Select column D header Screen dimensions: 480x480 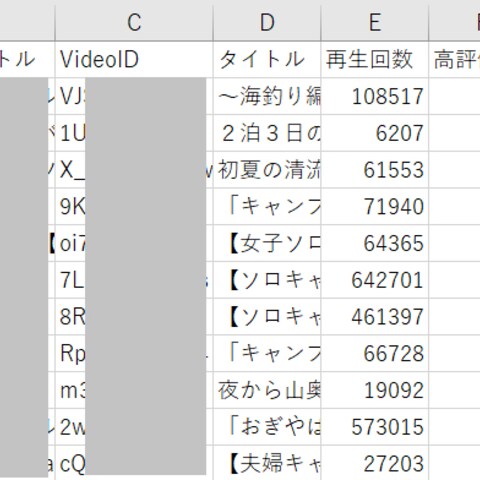267,21
